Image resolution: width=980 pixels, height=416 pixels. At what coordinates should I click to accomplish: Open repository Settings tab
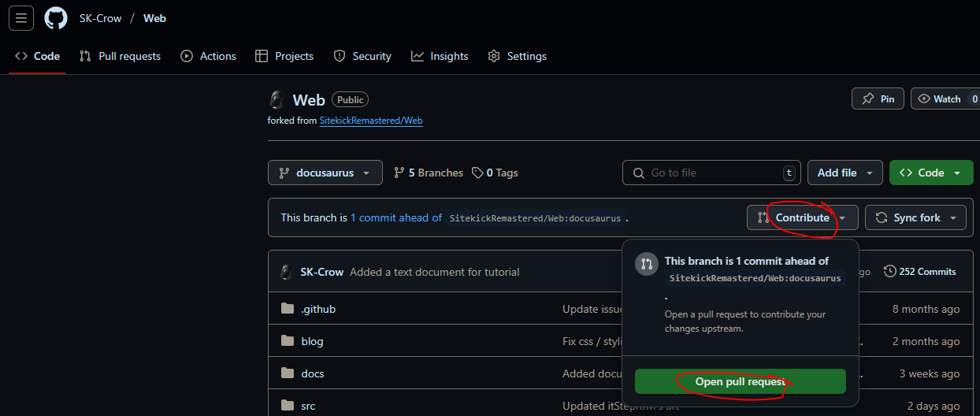517,56
